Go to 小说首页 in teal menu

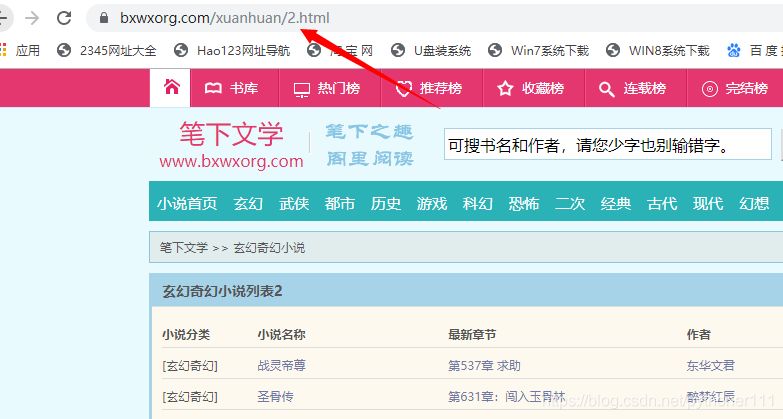(x=187, y=204)
